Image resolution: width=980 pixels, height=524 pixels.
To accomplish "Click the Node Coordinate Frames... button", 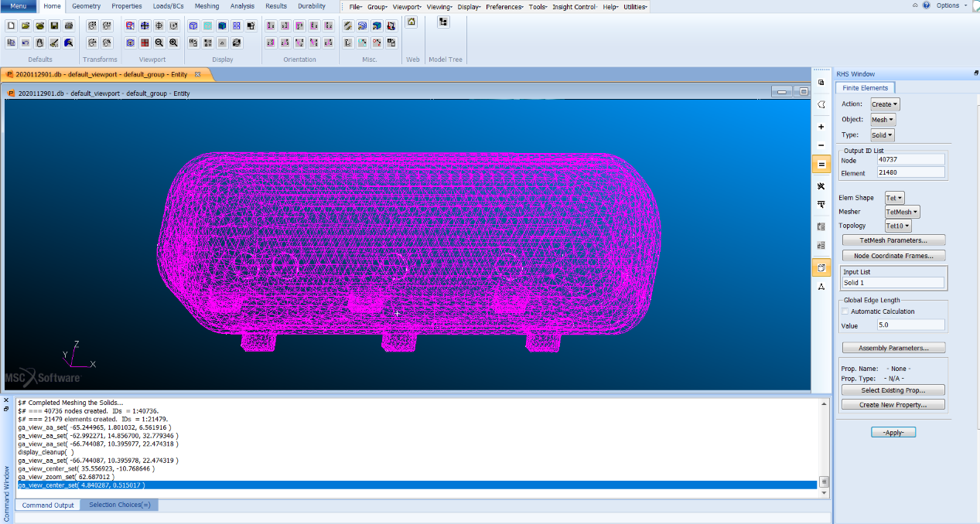I will (893, 256).
